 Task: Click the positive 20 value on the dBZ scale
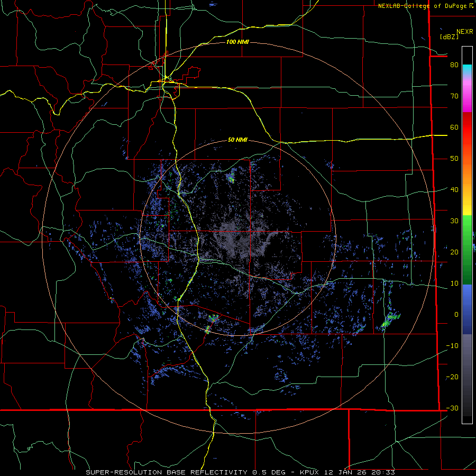pyautogui.click(x=454, y=252)
